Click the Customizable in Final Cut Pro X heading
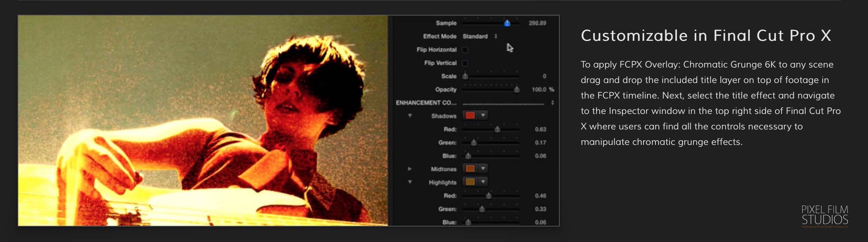 pos(706,36)
